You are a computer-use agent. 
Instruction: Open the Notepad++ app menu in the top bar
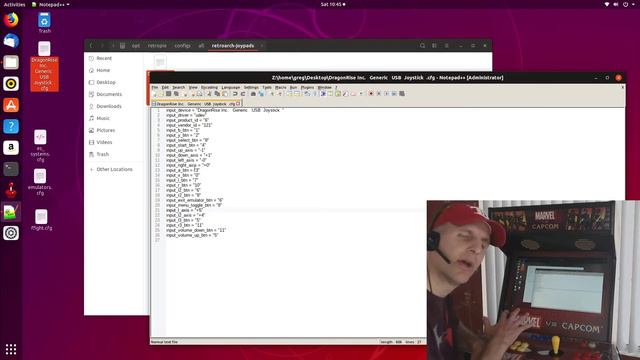coord(51,4)
